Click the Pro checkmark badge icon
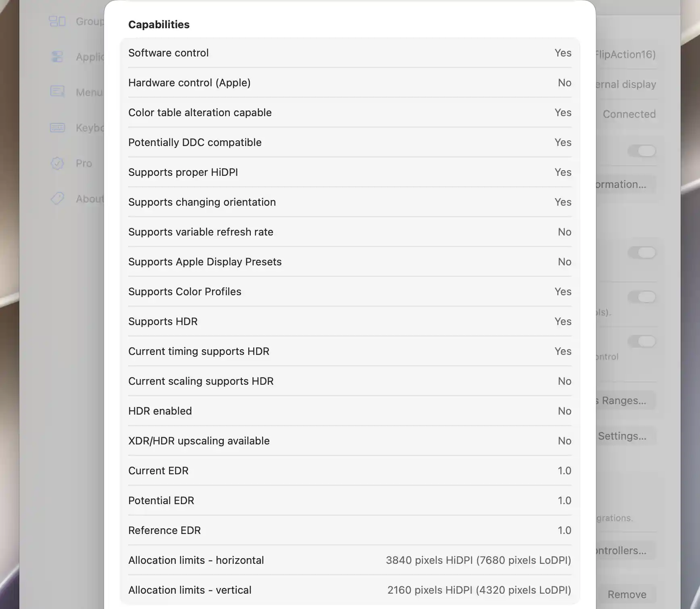The image size is (700, 609). tap(57, 163)
